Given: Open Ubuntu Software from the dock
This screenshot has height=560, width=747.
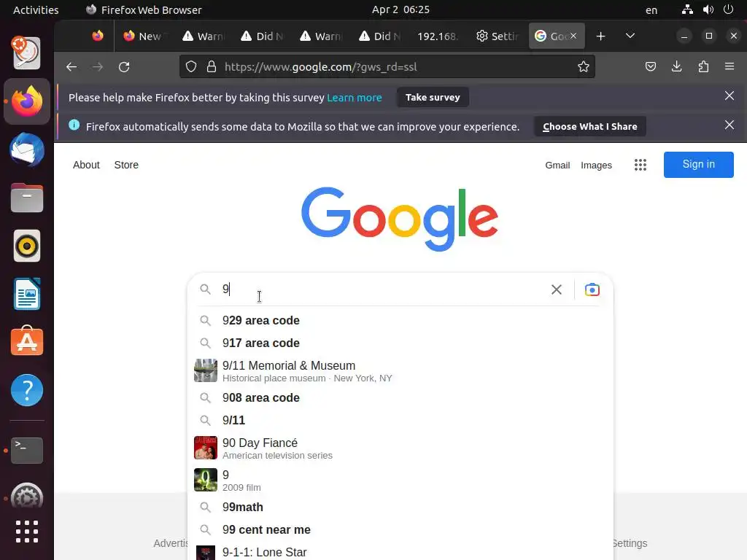Looking at the screenshot, I should (27, 342).
